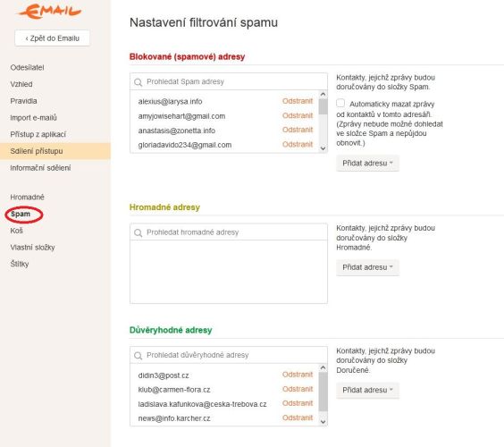Open Přidat adresu dropdown for Hromadné adresy
Viewport: 504px width, 447px height.
pyautogui.click(x=367, y=267)
